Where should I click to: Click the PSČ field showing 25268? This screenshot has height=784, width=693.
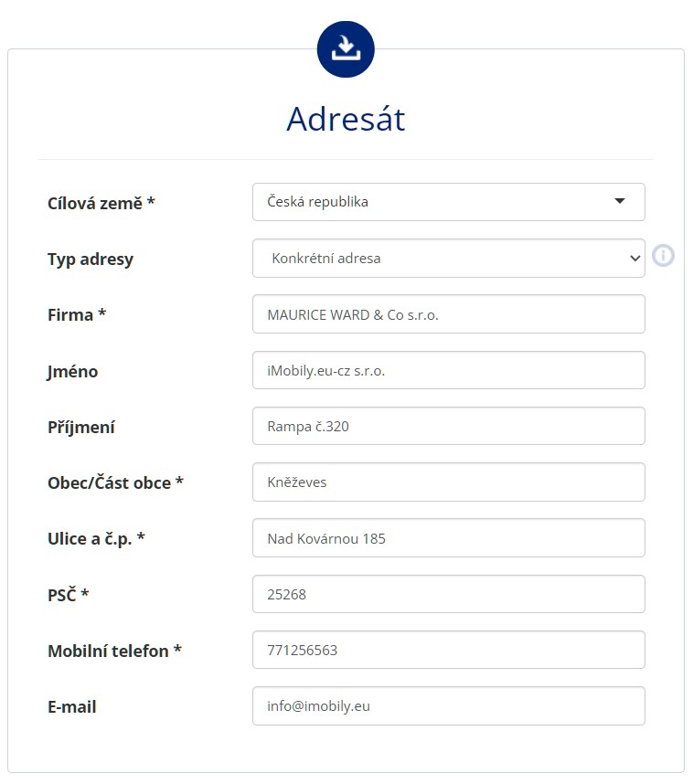click(449, 594)
